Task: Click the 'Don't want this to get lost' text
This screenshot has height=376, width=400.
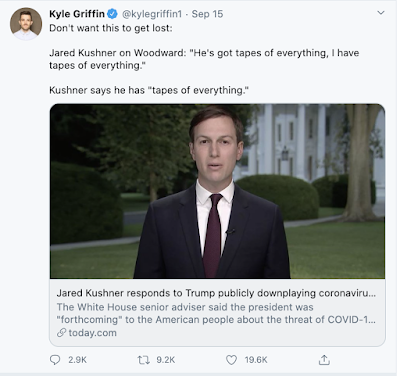Action: click(111, 28)
